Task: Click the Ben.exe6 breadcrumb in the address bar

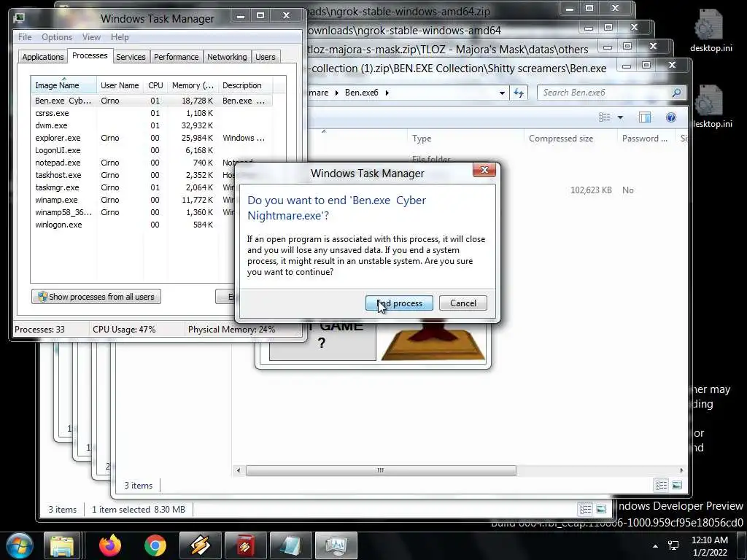Action: 361,93
